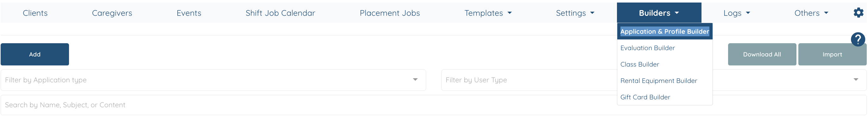Collapse the Builders dropdown menu
This screenshot has height=118, width=868.
(659, 13)
